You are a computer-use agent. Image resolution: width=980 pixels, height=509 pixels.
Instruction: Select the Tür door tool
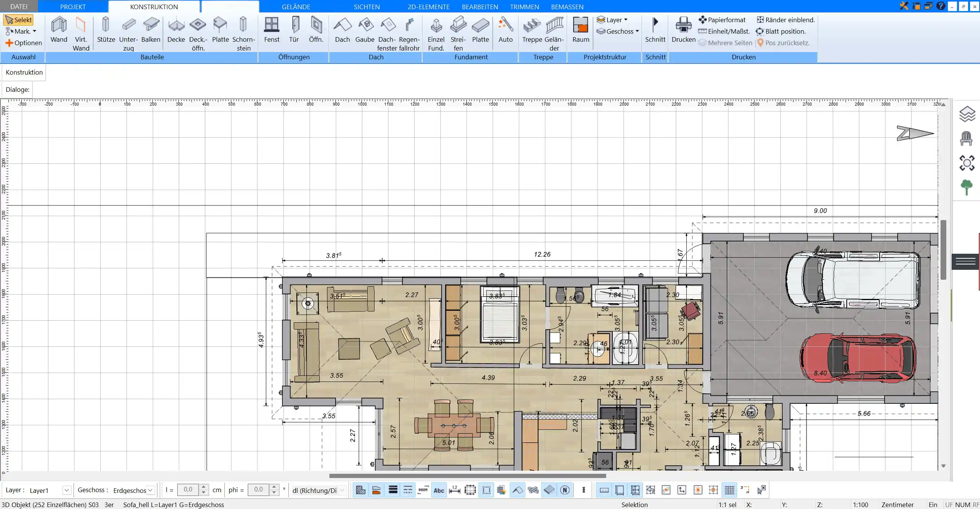pyautogui.click(x=294, y=30)
